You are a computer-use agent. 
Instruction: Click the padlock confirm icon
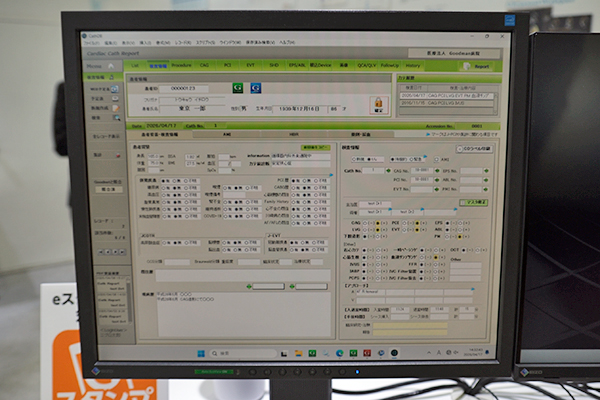point(378,103)
